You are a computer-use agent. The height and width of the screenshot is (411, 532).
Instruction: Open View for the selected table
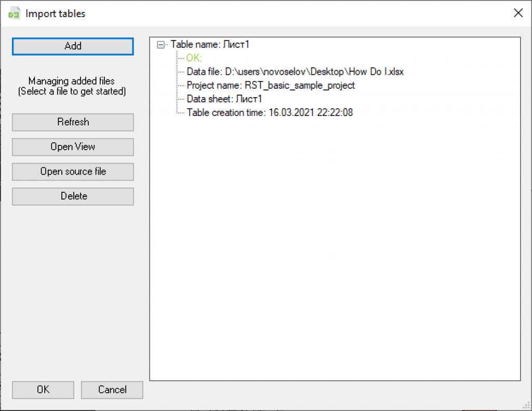(73, 147)
